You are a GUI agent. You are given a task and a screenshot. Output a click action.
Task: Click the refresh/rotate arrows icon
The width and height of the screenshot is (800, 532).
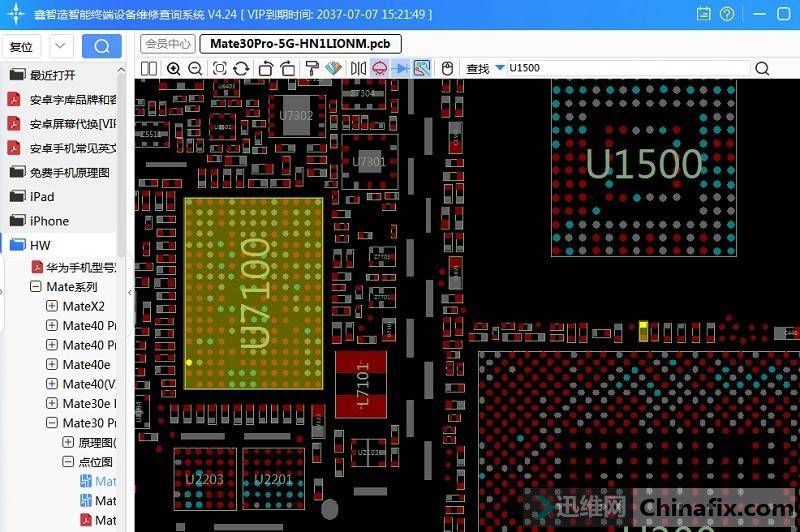pos(241,68)
